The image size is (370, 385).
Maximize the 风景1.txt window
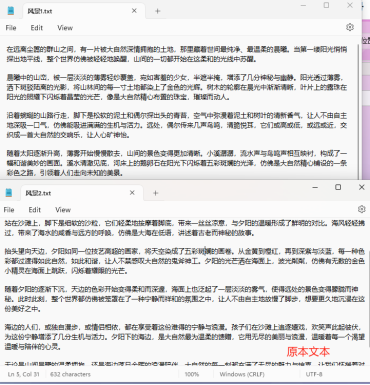click(326, 5)
